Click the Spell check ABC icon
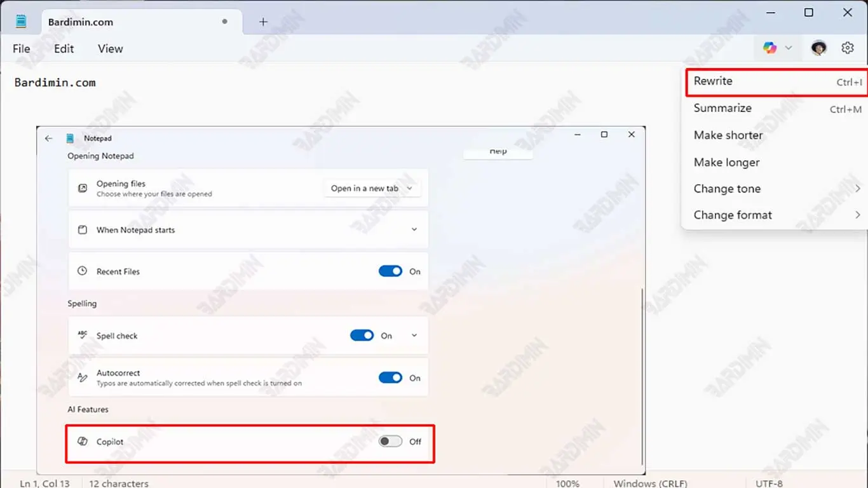Image resolution: width=868 pixels, height=488 pixels. coord(83,335)
